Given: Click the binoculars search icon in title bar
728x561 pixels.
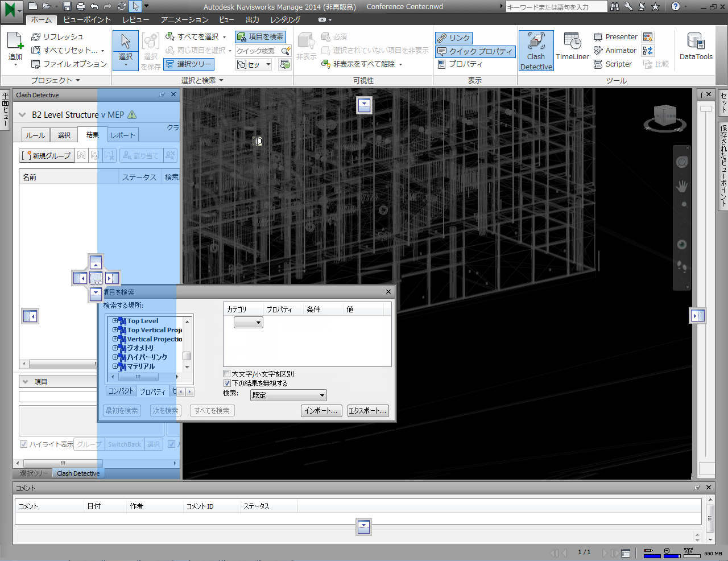Looking at the screenshot, I should 615,7.
